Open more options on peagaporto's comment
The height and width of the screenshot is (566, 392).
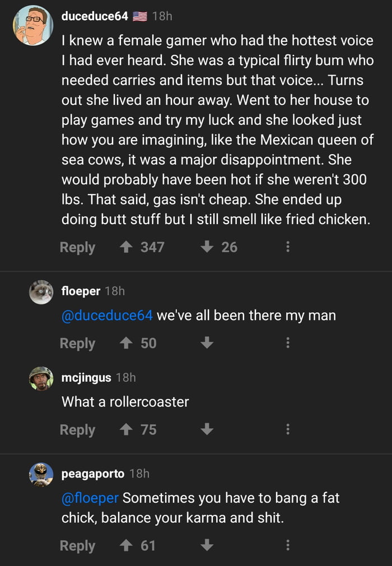pos(288,545)
